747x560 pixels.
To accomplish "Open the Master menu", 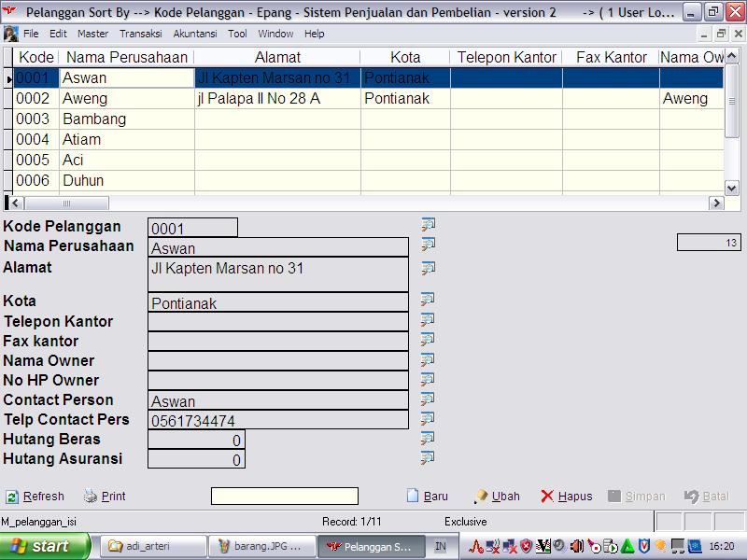I will point(92,34).
